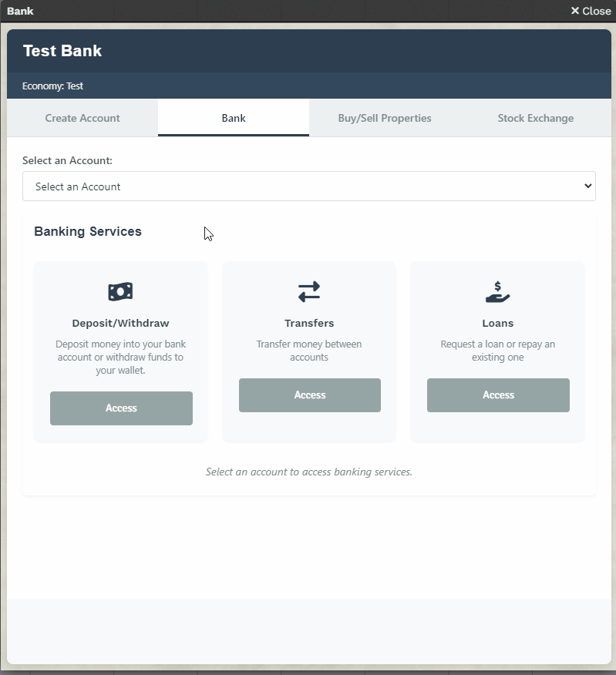
Task: Click the Deposit/Withdraw card title
Action: pos(120,323)
